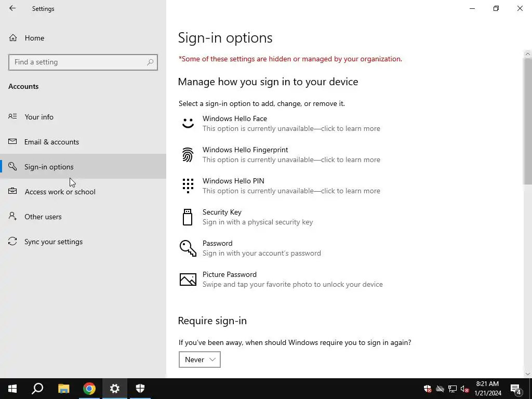The image size is (532, 399).
Task: Select the Windows Hello Fingerprint option
Action: [x=280, y=155]
